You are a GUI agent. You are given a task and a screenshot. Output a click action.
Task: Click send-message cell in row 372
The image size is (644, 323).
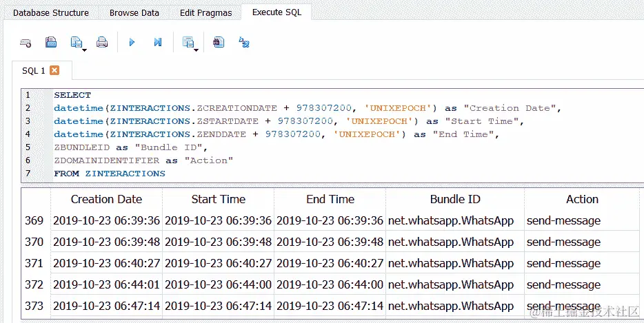tap(582, 285)
